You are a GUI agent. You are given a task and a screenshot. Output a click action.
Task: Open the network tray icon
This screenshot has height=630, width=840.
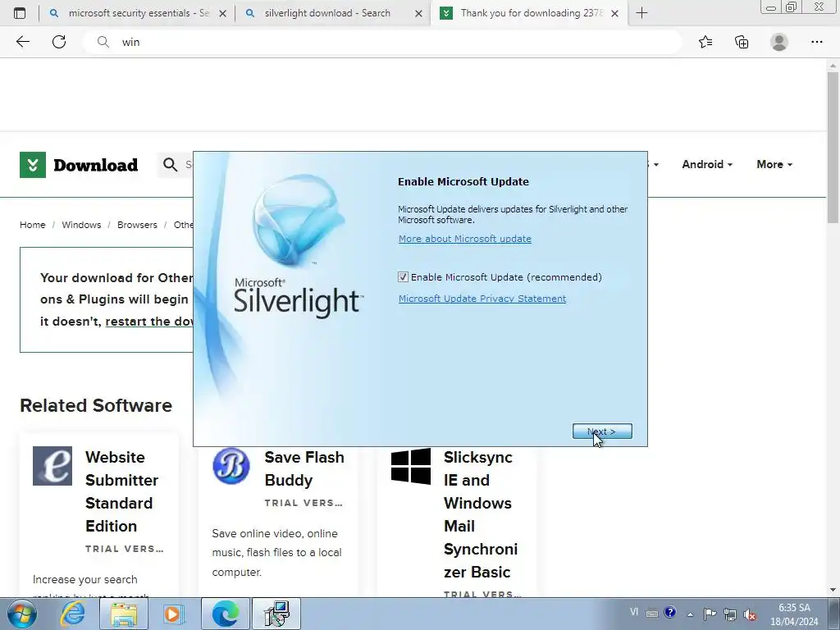(729, 614)
